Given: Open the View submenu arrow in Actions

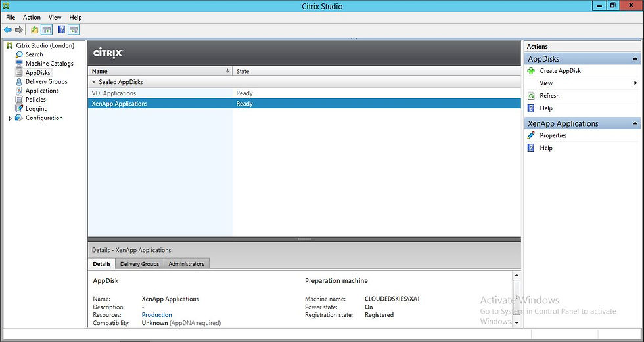Looking at the screenshot, I should [x=636, y=83].
